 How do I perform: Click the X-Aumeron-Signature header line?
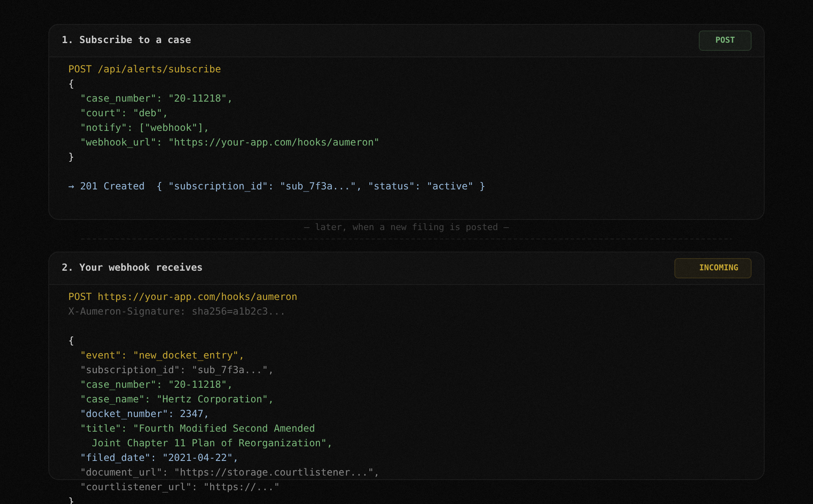(177, 311)
